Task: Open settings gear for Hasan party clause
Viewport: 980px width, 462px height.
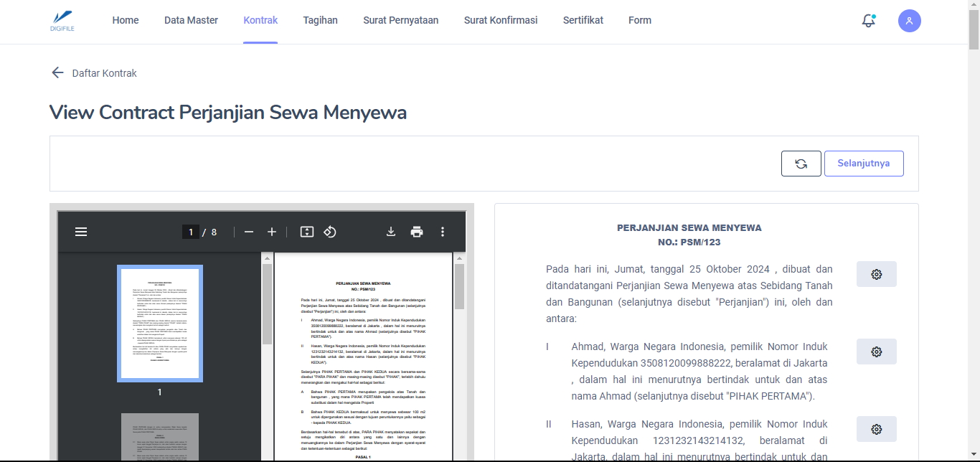Action: [876, 429]
